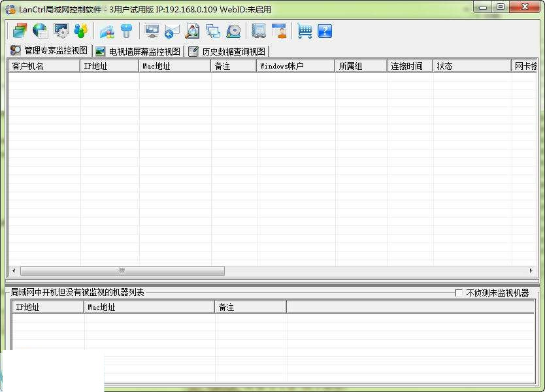Viewport: 545px width, 392px height.
Task: Click the envelope message icon
Action: (172, 31)
